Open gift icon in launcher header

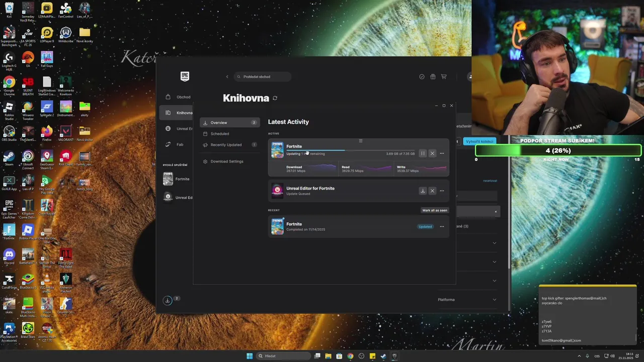pyautogui.click(x=433, y=76)
